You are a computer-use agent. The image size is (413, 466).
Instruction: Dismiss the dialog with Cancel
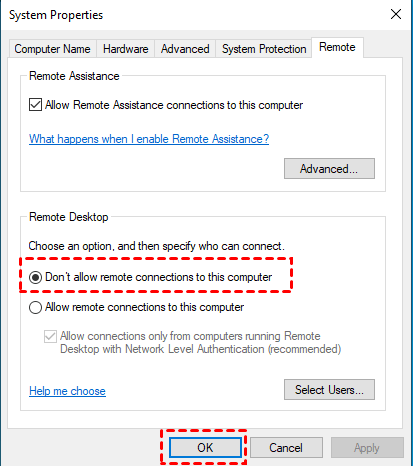pos(286,448)
